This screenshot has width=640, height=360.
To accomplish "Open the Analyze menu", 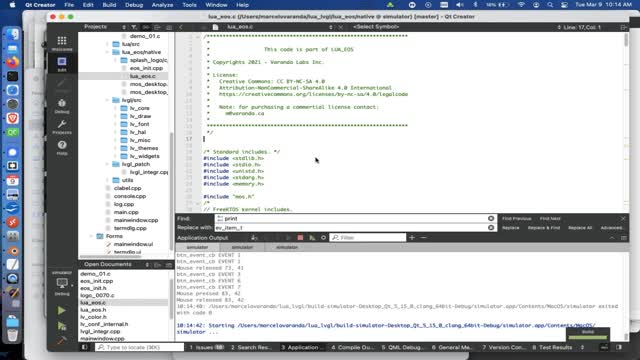I will point(162,5).
